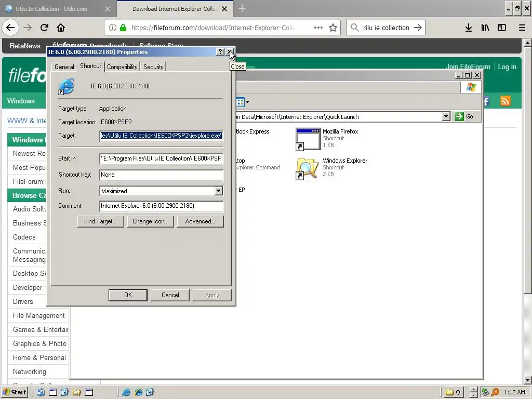
Task: Open the Firefox library
Action: (x=485, y=28)
